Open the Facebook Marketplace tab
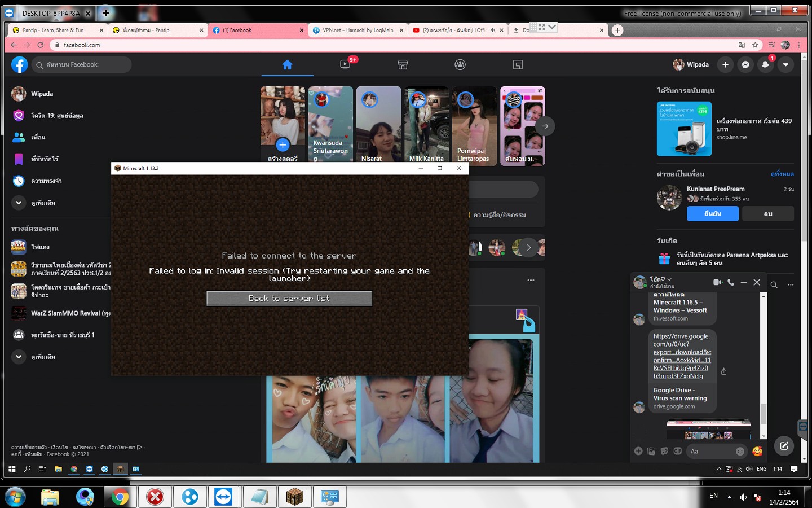The width and height of the screenshot is (812, 508). [x=403, y=65]
